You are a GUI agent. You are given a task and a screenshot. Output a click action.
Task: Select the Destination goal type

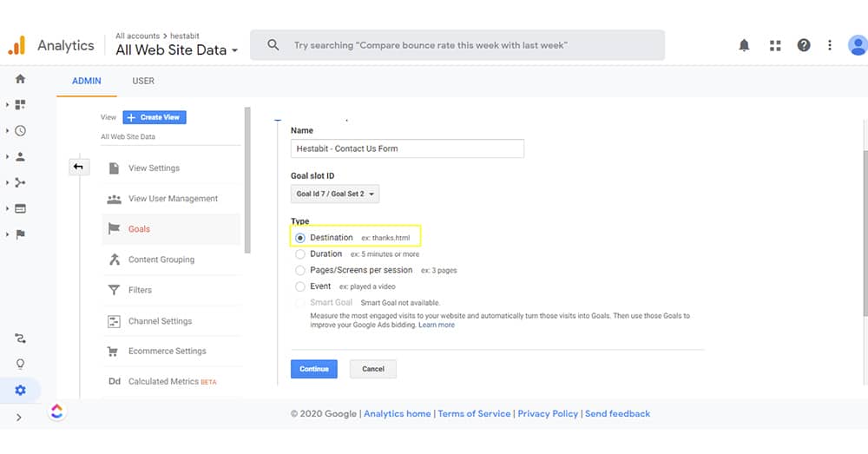(x=300, y=238)
